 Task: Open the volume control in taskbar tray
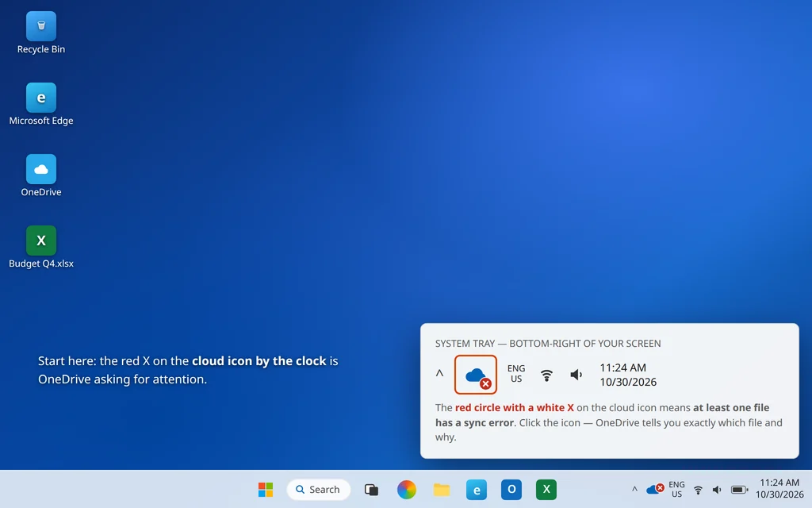coord(717,490)
